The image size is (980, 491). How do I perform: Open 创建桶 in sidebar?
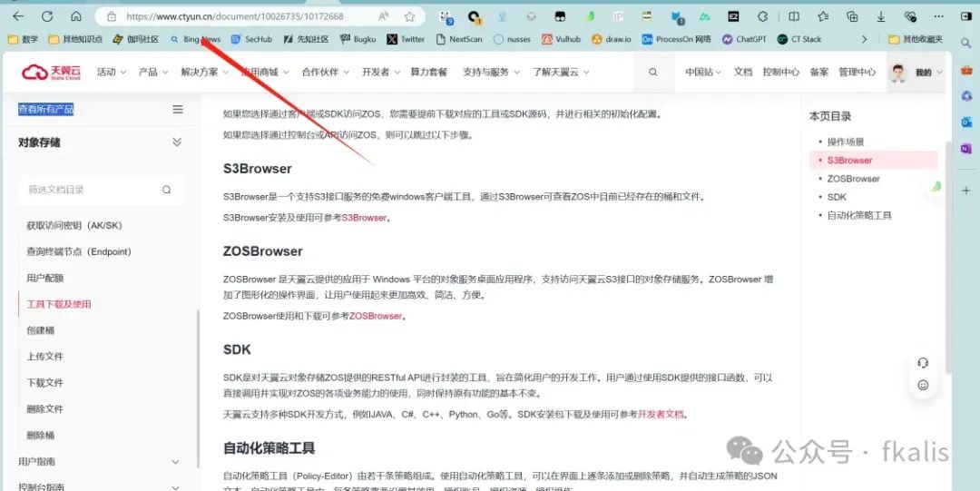[x=40, y=330]
